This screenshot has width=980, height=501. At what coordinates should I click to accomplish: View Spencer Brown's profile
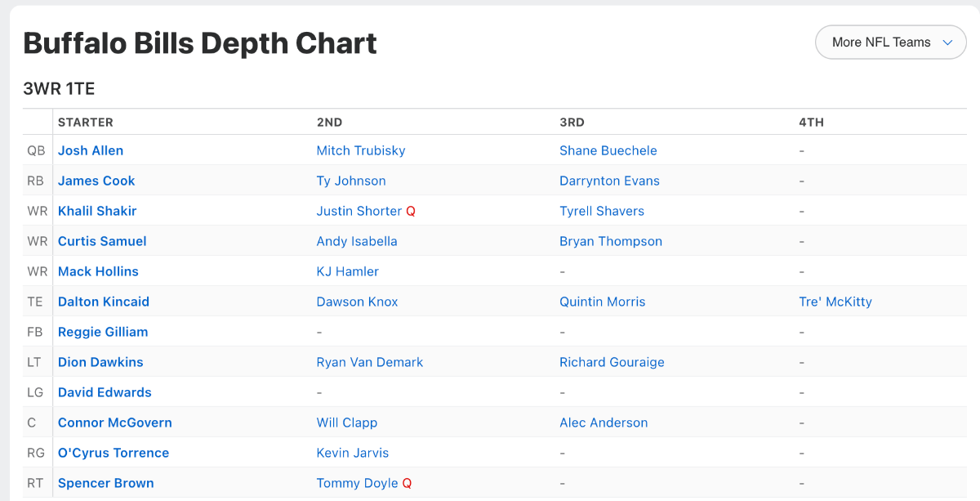coord(106,483)
